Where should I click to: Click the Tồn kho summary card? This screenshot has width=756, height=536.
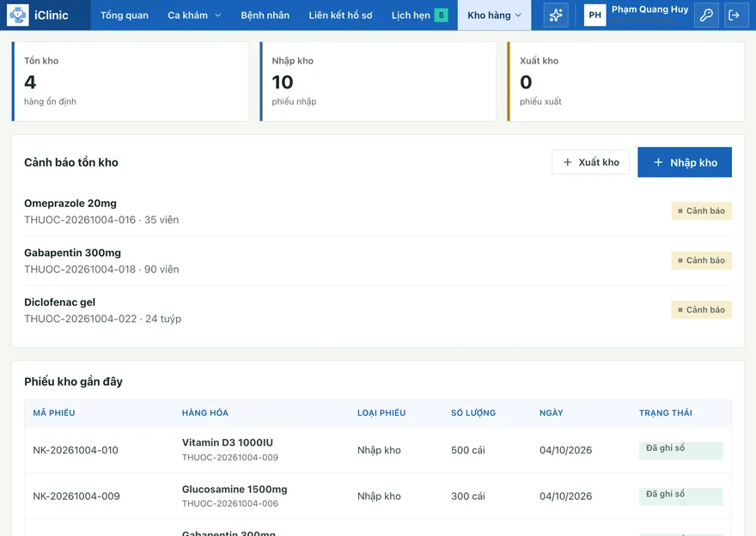point(131,81)
